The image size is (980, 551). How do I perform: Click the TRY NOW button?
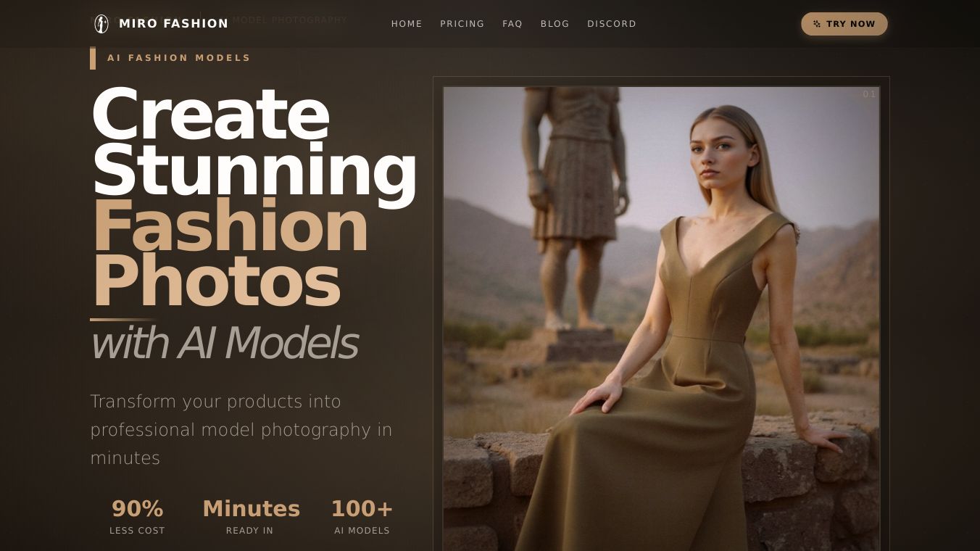click(844, 24)
